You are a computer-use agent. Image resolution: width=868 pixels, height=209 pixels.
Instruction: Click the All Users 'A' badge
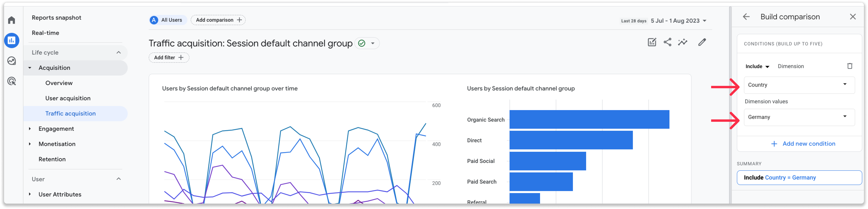(154, 20)
